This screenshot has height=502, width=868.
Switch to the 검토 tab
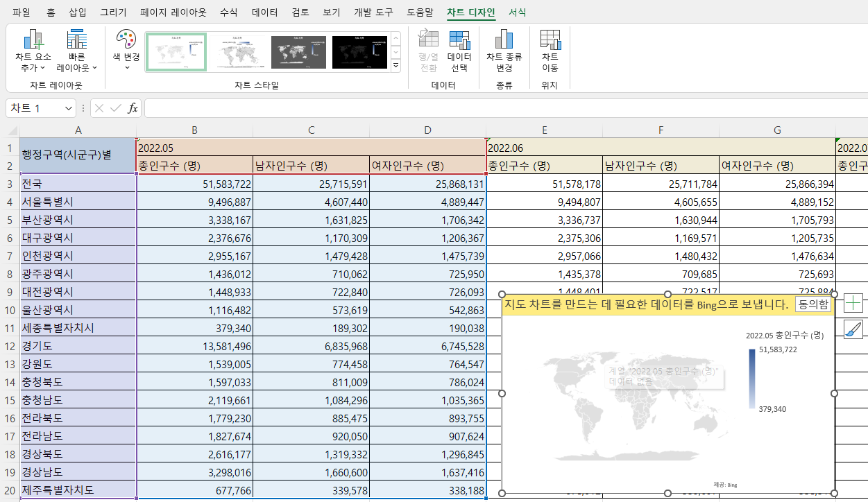pos(300,12)
